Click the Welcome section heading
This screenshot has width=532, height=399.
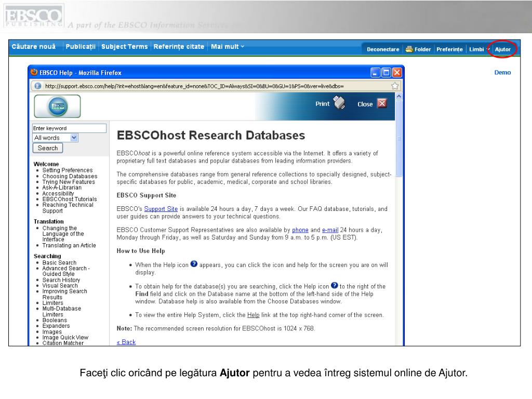(46, 164)
